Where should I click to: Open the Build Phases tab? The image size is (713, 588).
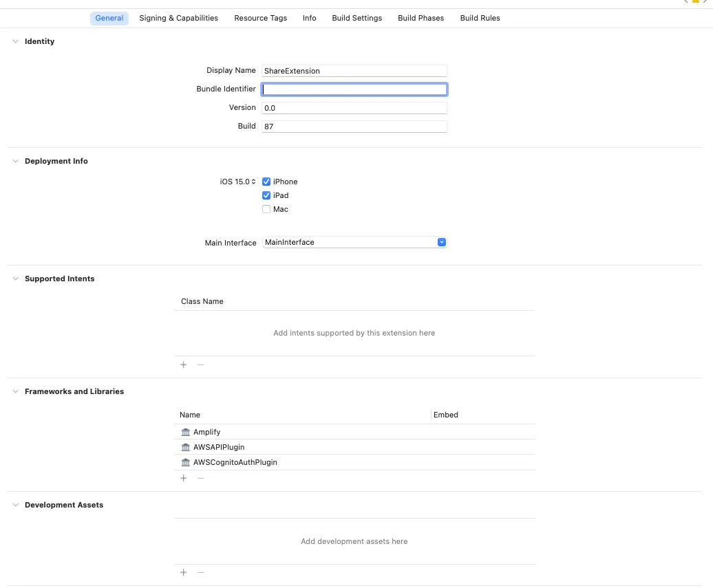coord(421,18)
